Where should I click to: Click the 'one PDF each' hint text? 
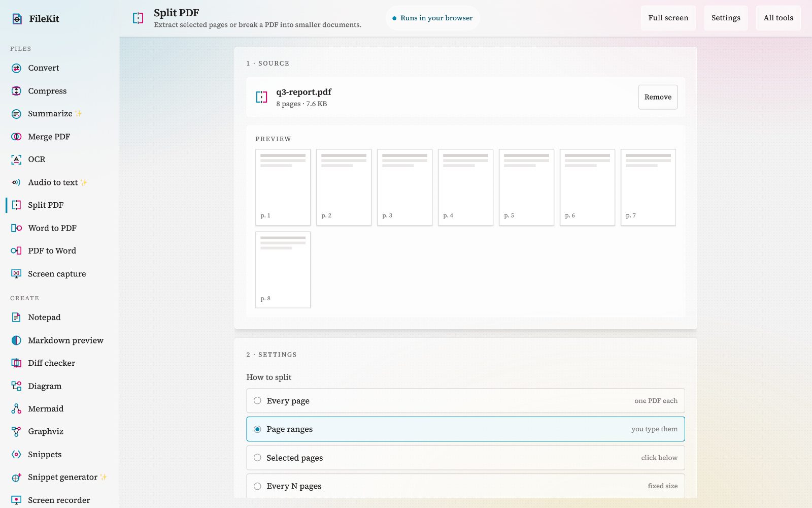point(656,401)
